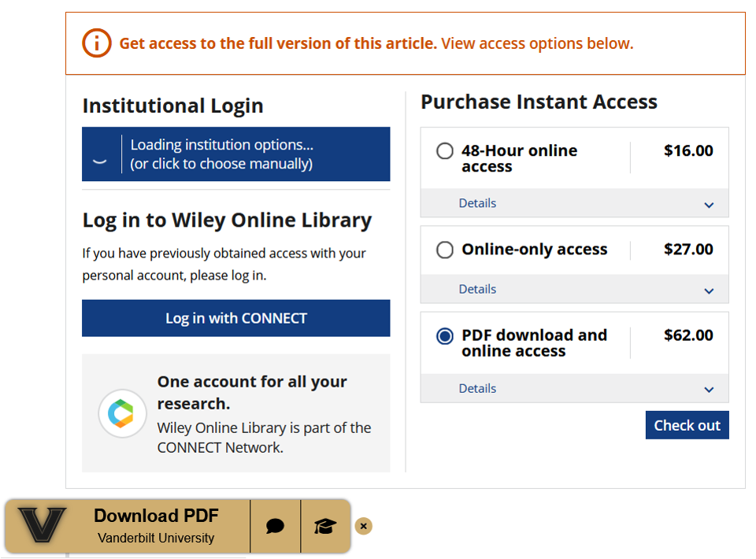This screenshot has width=756, height=559.
Task: Select the 48-Hour online access option
Action: (x=445, y=150)
